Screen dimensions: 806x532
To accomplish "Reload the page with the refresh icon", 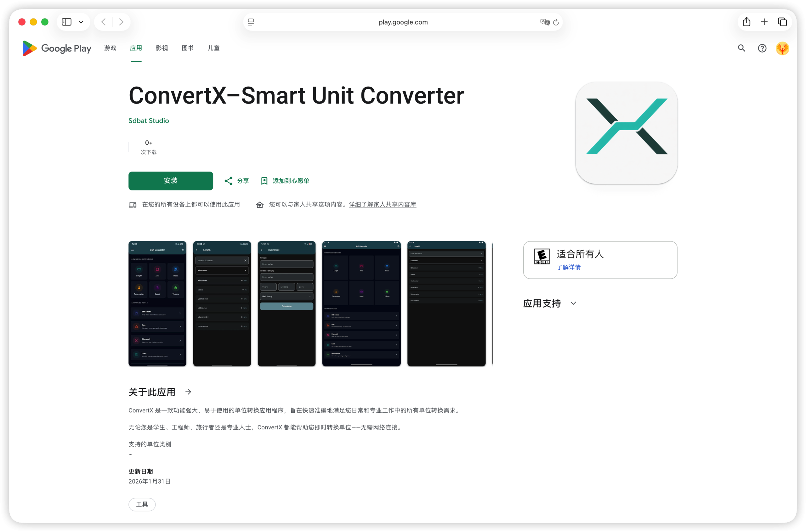I will coord(556,22).
